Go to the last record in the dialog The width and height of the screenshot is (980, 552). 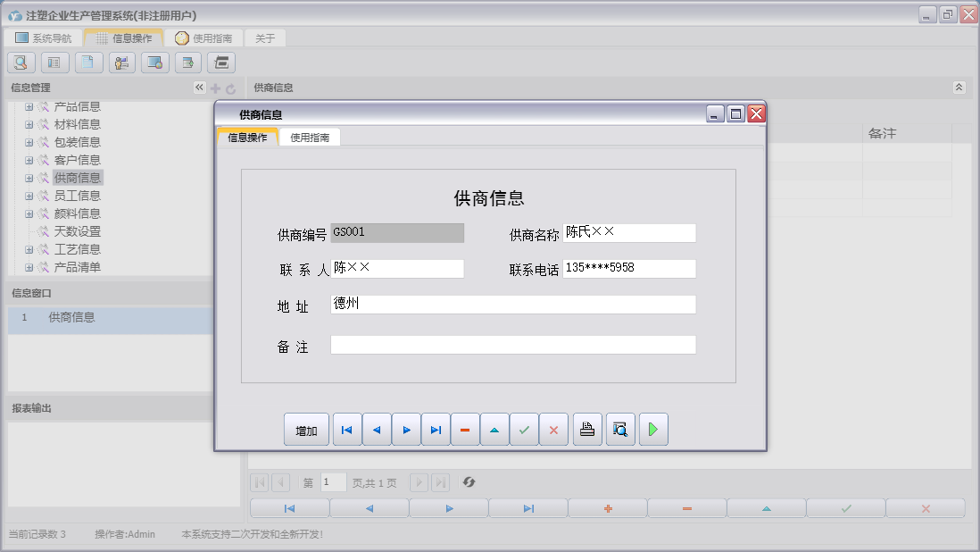pos(436,430)
